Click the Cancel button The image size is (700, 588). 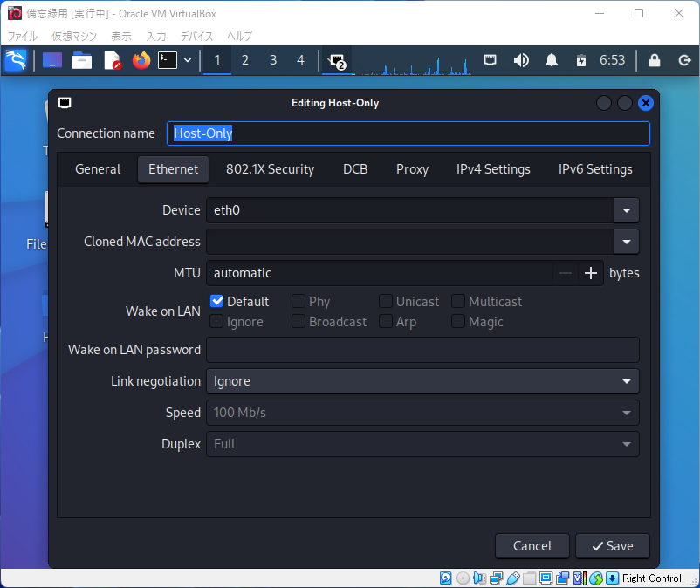532,546
